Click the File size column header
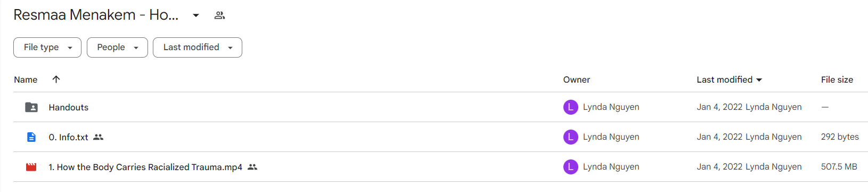 pyautogui.click(x=837, y=79)
